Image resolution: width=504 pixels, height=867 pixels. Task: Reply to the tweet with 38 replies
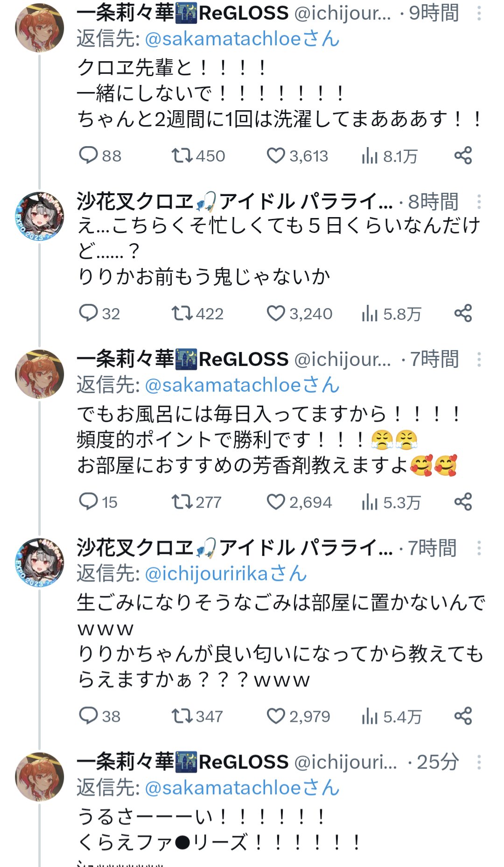(88, 716)
